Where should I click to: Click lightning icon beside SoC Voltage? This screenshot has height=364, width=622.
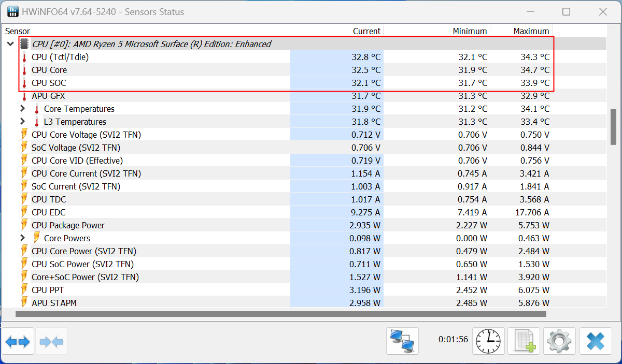[24, 148]
